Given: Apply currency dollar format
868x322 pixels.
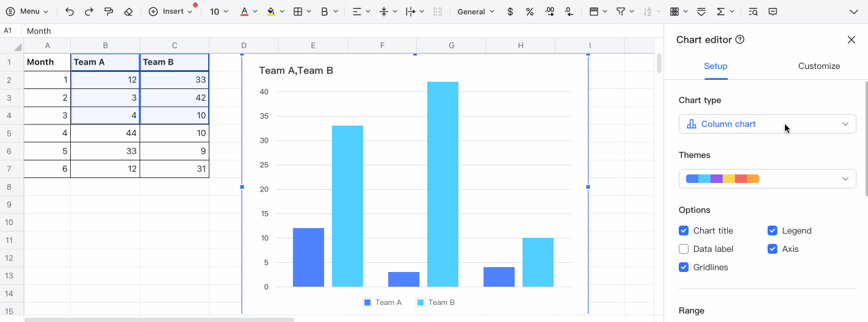Looking at the screenshot, I should click(510, 12).
